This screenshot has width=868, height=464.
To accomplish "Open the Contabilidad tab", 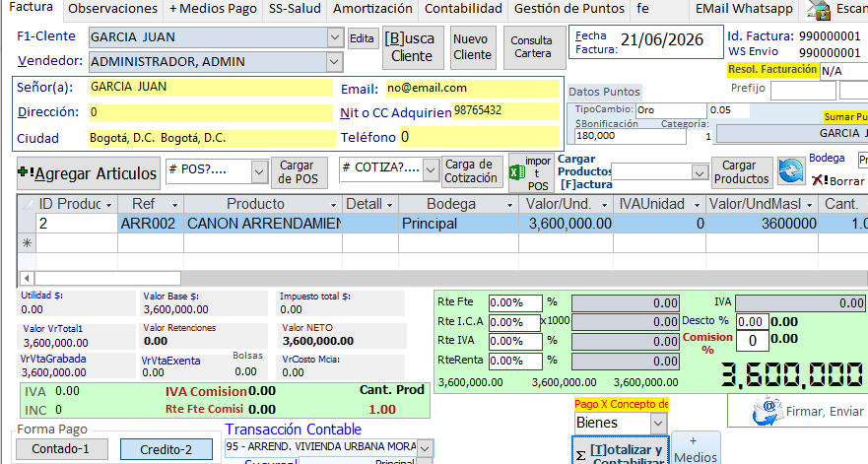I will tap(463, 9).
